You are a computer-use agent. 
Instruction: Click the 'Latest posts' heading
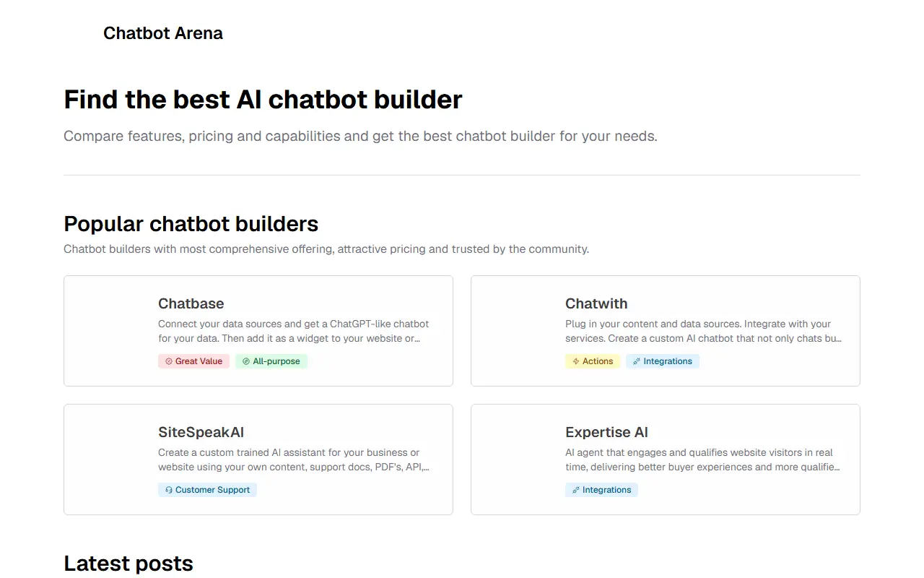[128, 564]
